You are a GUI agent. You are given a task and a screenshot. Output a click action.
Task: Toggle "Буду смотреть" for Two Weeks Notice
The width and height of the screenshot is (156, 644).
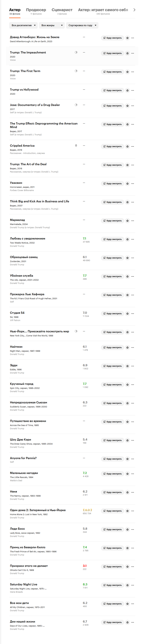coord(112,239)
